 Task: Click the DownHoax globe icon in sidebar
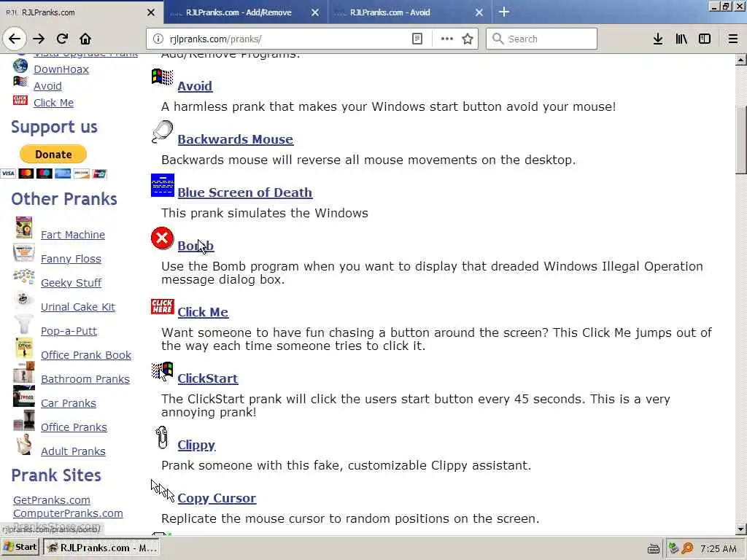(x=20, y=65)
